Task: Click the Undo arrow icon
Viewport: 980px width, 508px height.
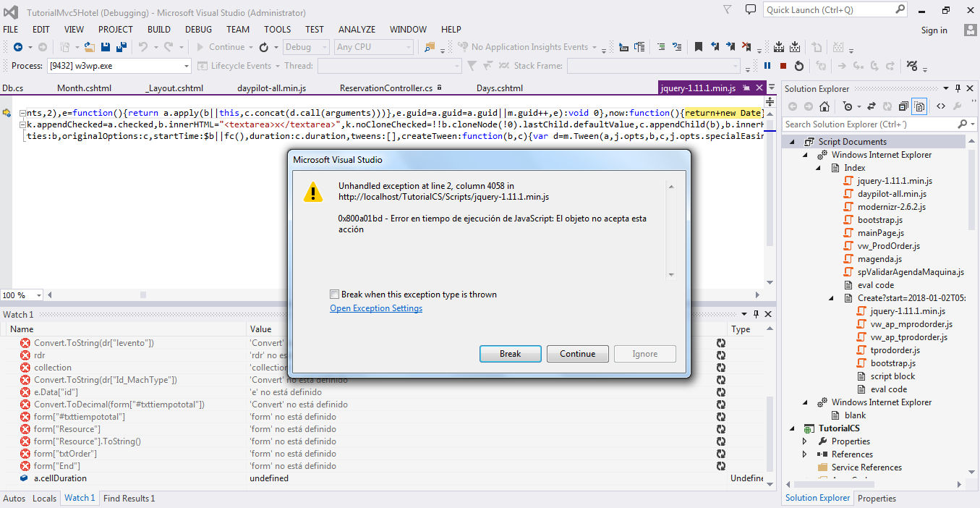Action: tap(143, 47)
